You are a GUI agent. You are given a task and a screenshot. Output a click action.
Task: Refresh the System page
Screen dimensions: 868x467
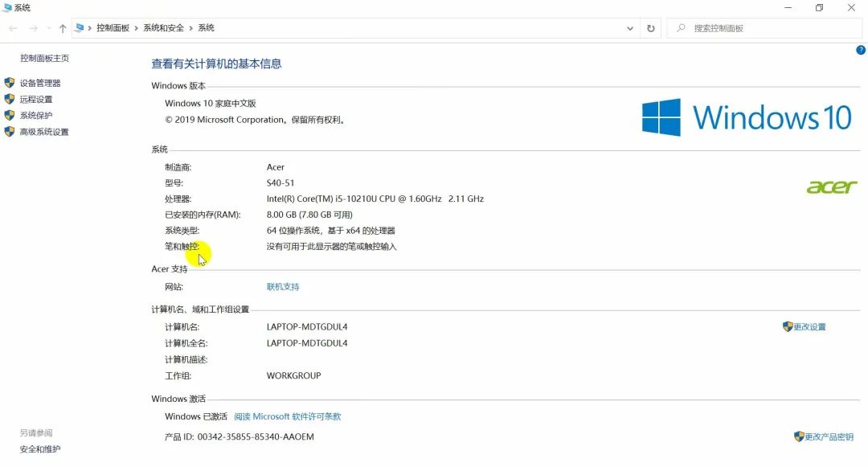tap(650, 28)
